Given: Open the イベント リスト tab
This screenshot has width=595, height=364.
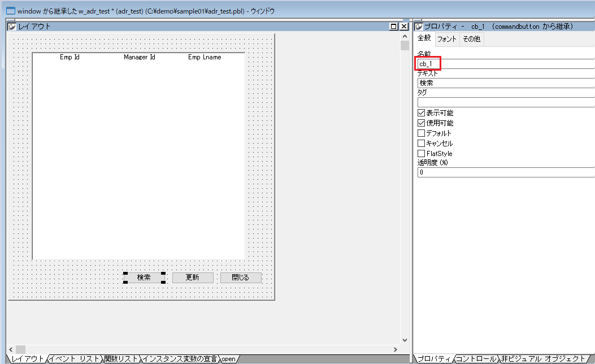Looking at the screenshot, I should click(x=75, y=359).
